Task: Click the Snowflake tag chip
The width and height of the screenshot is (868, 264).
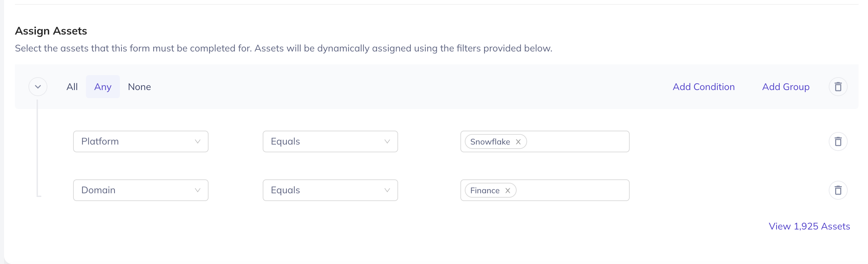Action: coord(490,142)
